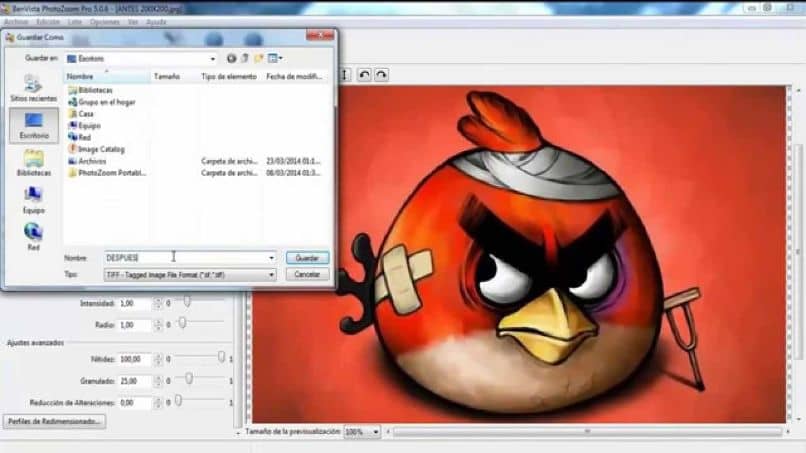Screen dimensions: 806x453
Task: Select Red in the places bar
Action: (x=33, y=237)
